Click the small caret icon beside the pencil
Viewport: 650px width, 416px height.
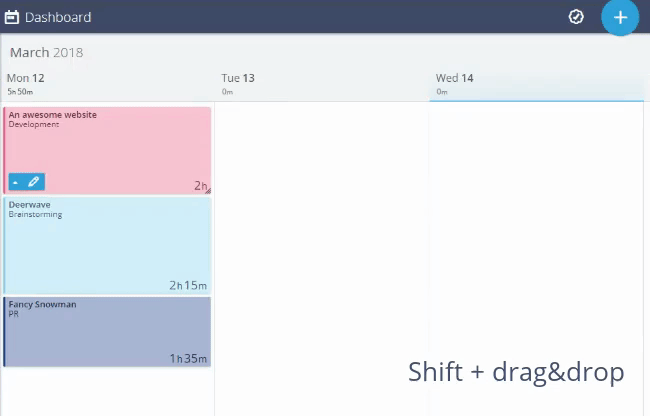[15, 182]
